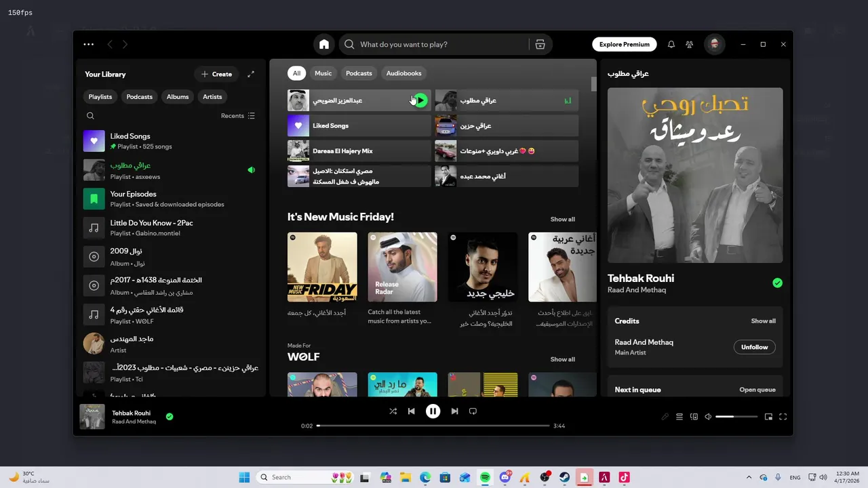This screenshot has height=488, width=868.
Task: Open Steam from the taskbar
Action: 564,477
